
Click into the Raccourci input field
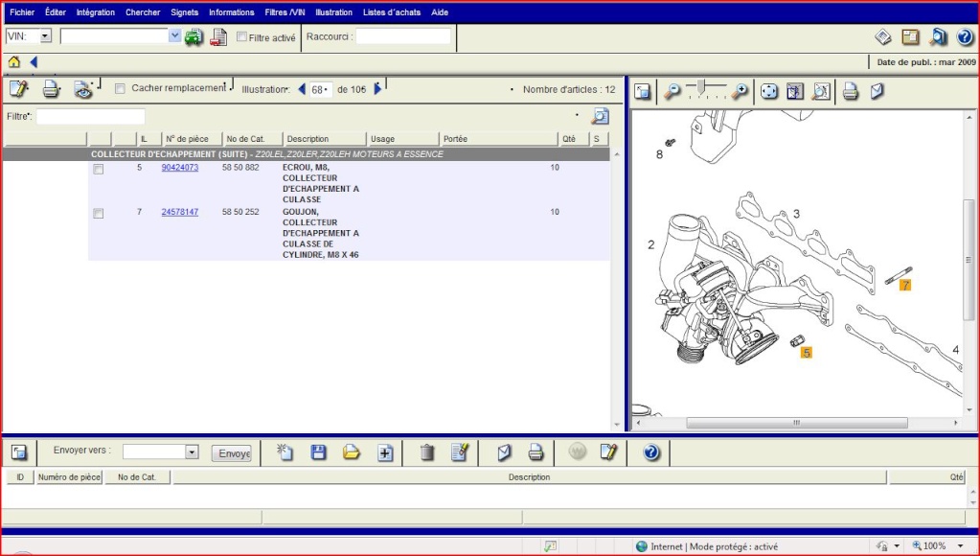[403, 36]
